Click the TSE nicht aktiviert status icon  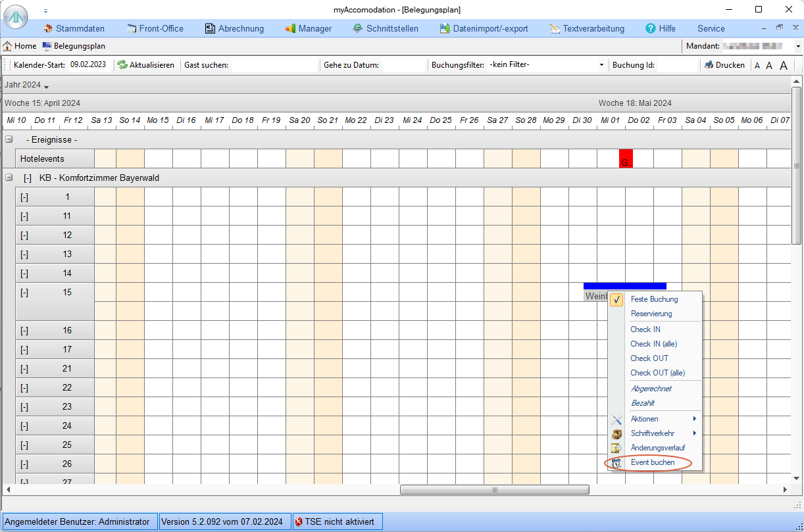[299, 522]
